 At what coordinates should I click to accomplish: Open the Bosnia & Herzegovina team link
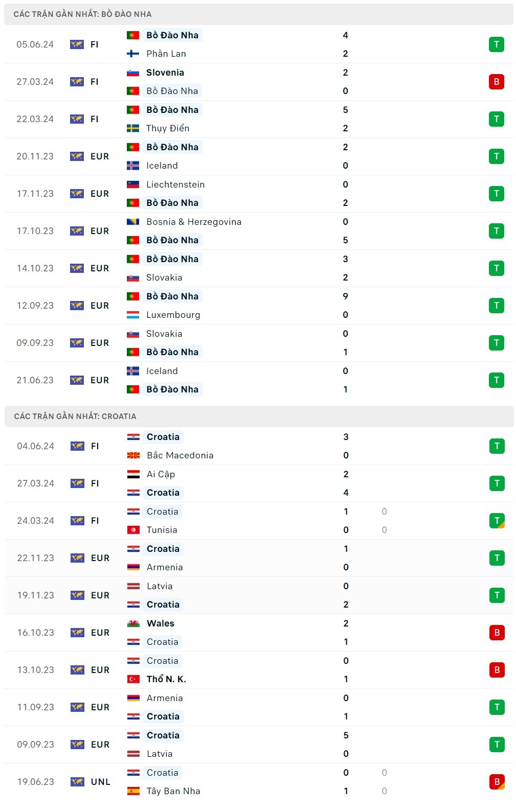point(193,222)
